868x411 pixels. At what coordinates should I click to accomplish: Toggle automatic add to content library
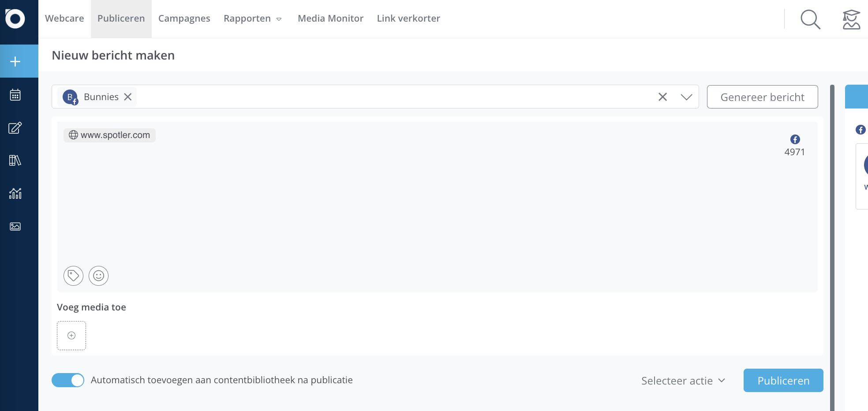coord(68,380)
